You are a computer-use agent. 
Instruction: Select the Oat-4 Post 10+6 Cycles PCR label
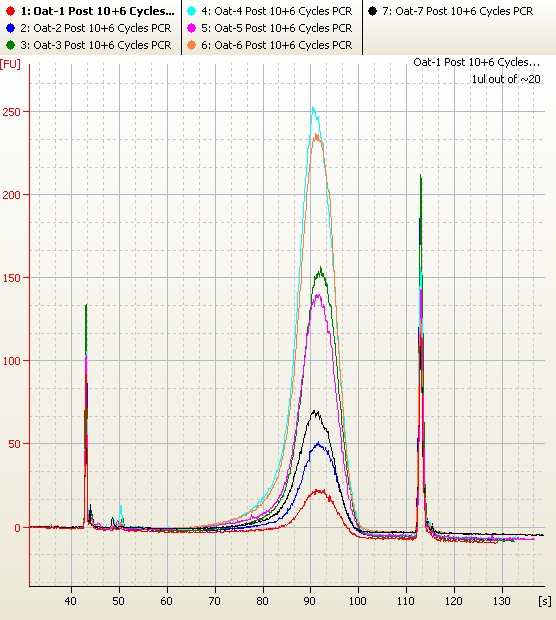[277, 11]
